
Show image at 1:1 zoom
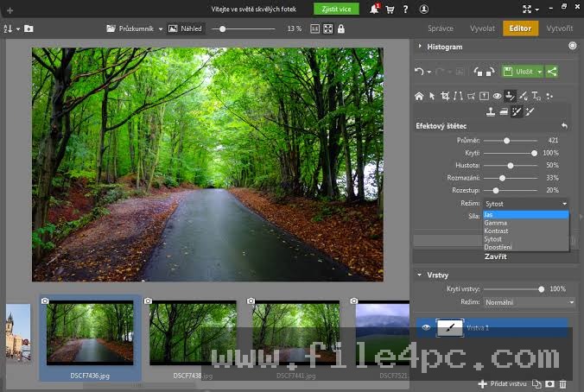click(x=314, y=28)
